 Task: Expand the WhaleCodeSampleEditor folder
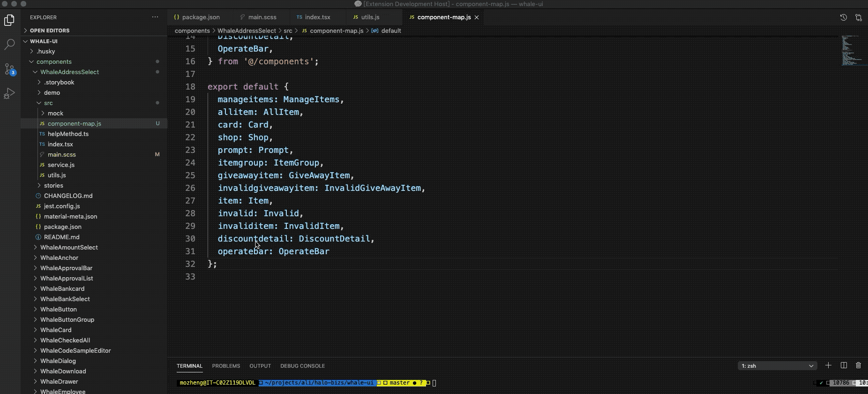point(94,351)
